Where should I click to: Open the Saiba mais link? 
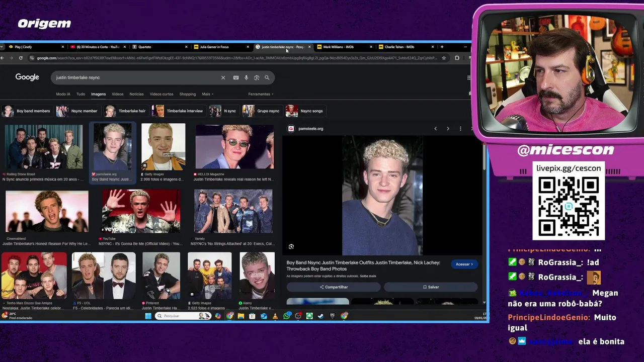[368, 276]
